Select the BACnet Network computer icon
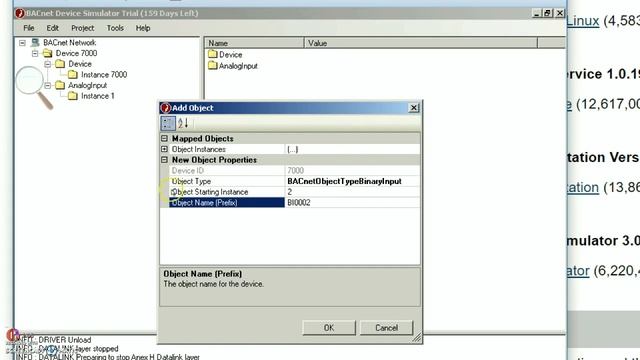Screen dimensions: 640x360 coord(35,42)
